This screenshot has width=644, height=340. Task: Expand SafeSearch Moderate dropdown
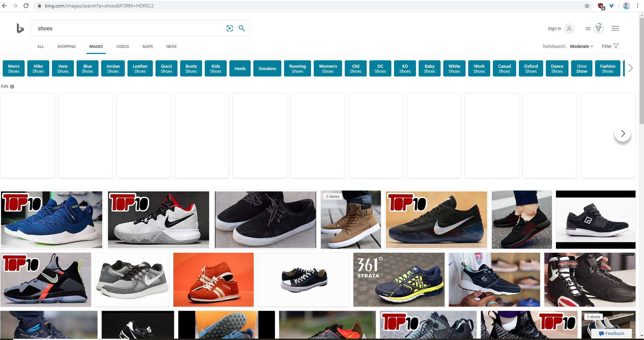[582, 47]
